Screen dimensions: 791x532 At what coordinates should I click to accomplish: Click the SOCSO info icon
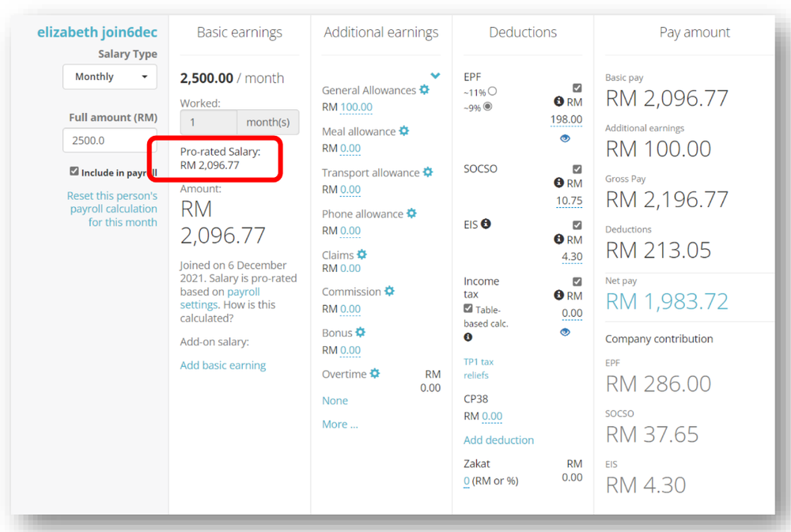(559, 185)
